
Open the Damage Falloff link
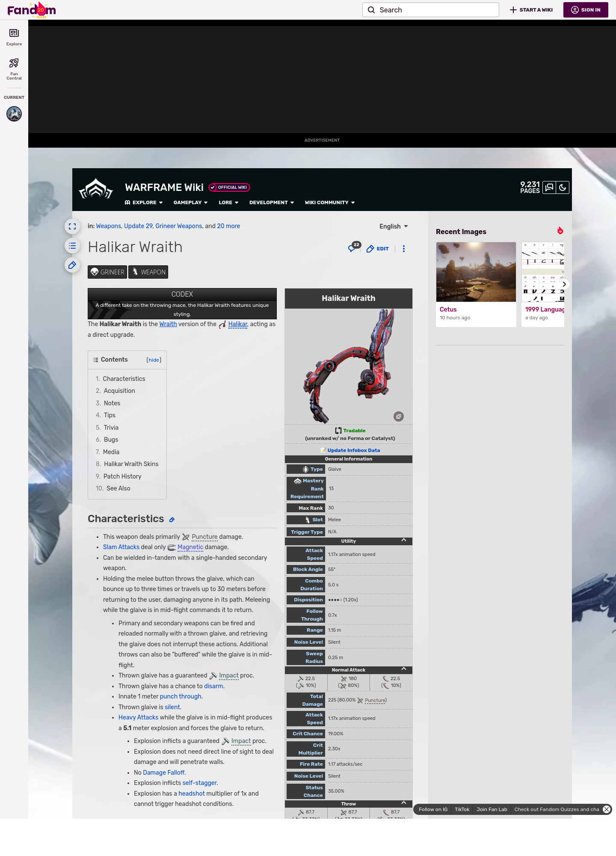pos(164,773)
